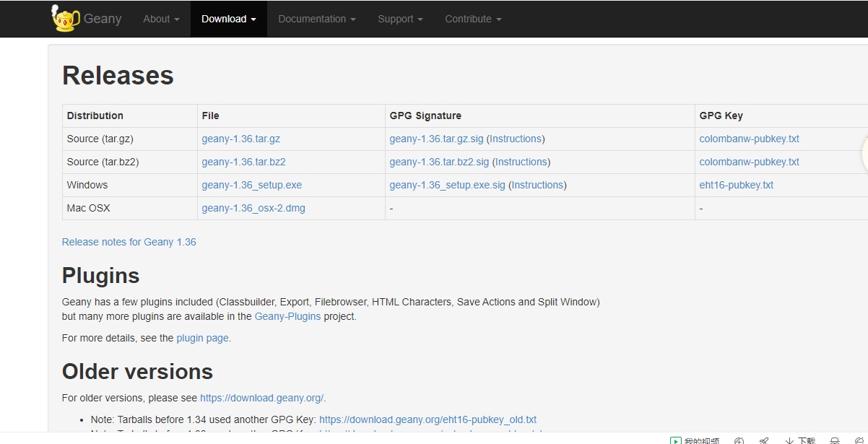
Task: Click the Geany teapot logo
Action: pyautogui.click(x=66, y=18)
